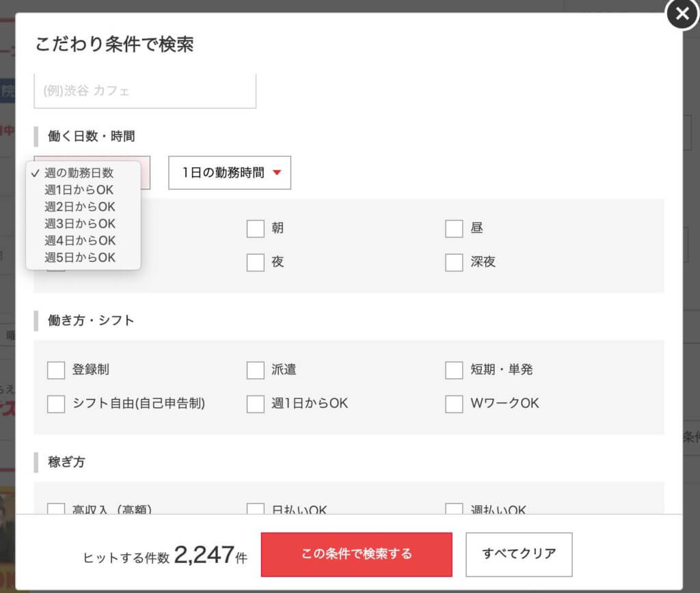Toggle the WワークOK checkbox
This screenshot has width=700, height=593.
pyautogui.click(x=454, y=404)
